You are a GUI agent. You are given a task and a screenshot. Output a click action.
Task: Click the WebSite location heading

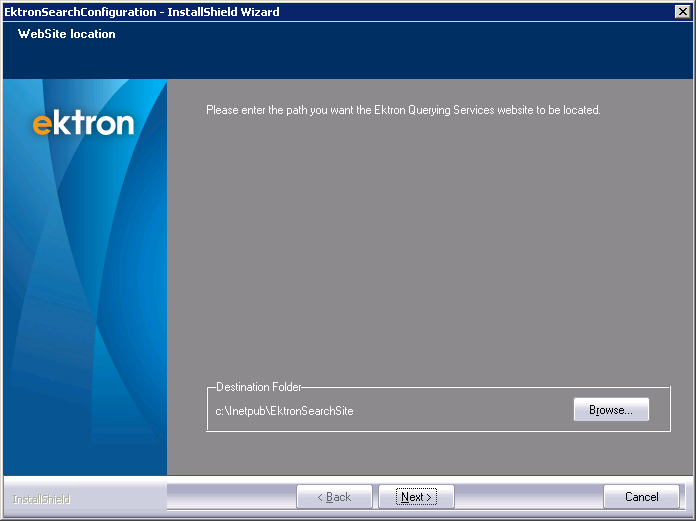coord(67,34)
